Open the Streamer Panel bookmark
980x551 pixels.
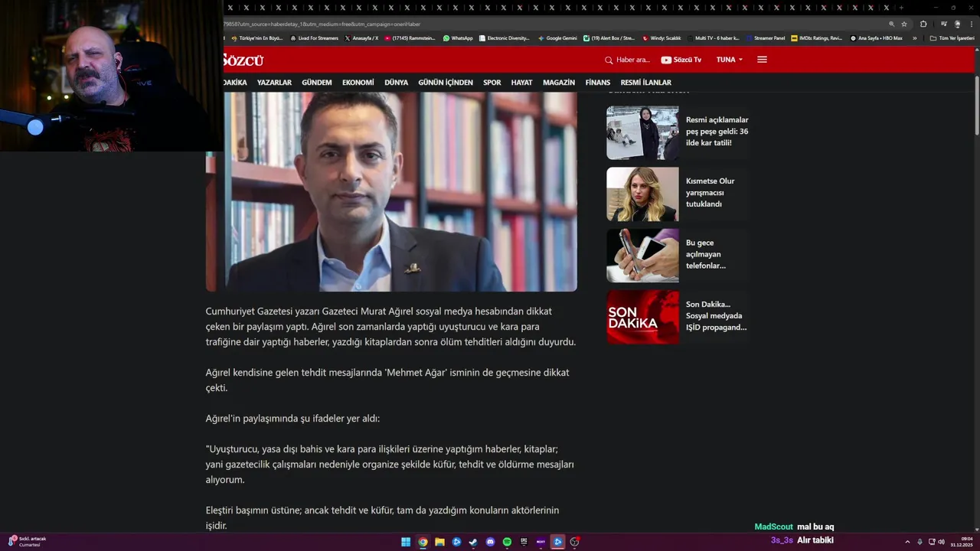tap(766, 38)
